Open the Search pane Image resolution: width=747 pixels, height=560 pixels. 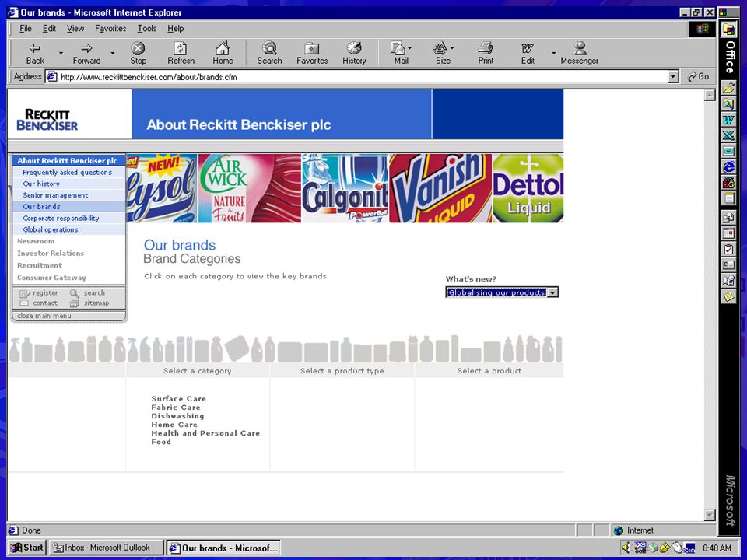[270, 53]
